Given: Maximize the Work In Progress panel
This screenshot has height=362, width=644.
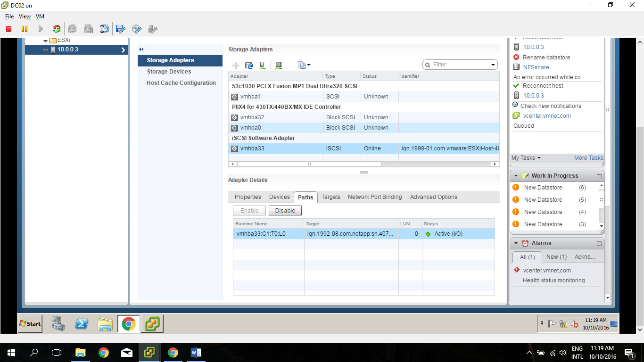Looking at the screenshot, I should coord(599,176).
